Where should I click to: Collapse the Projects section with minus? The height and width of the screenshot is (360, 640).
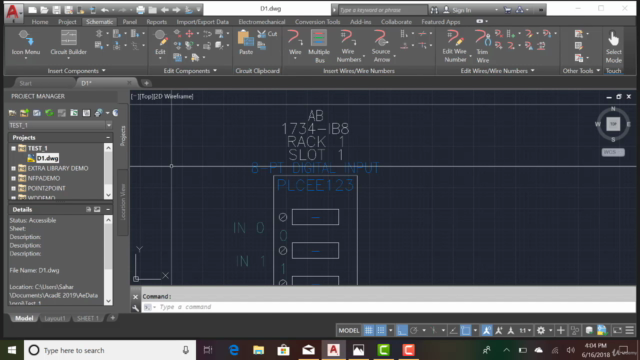108,138
